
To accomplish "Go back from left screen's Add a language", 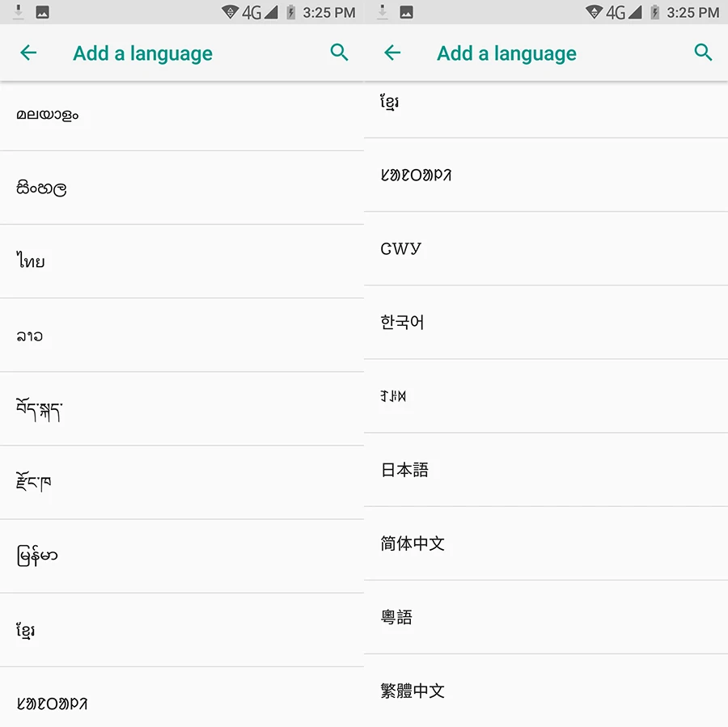I will tap(28, 53).
